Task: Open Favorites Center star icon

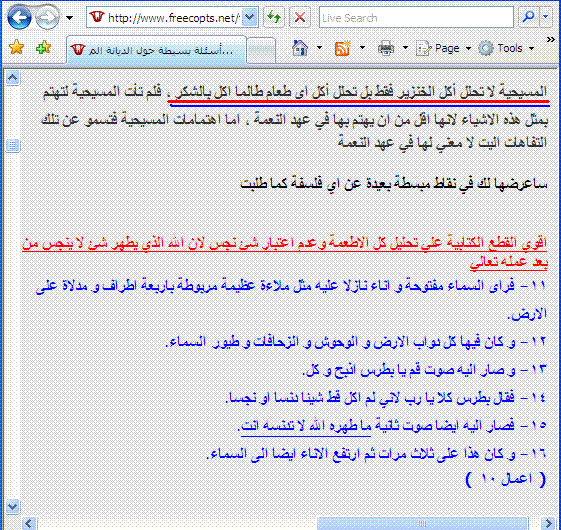Action: (16, 48)
